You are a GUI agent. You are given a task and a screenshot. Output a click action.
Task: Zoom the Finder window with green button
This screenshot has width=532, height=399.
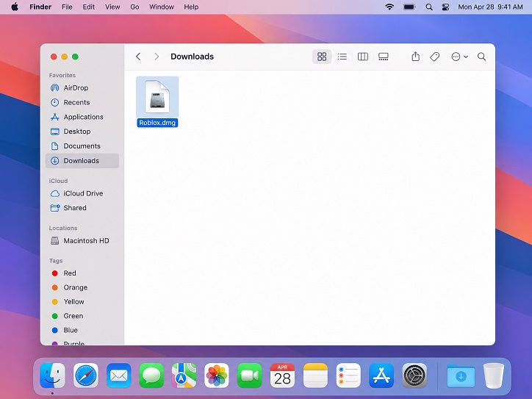[76, 57]
